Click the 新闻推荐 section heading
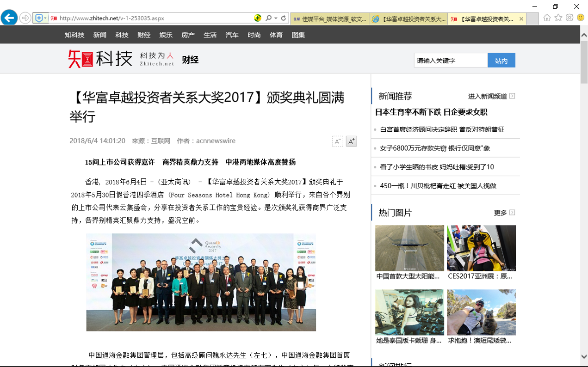This screenshot has height=367, width=588. click(395, 96)
